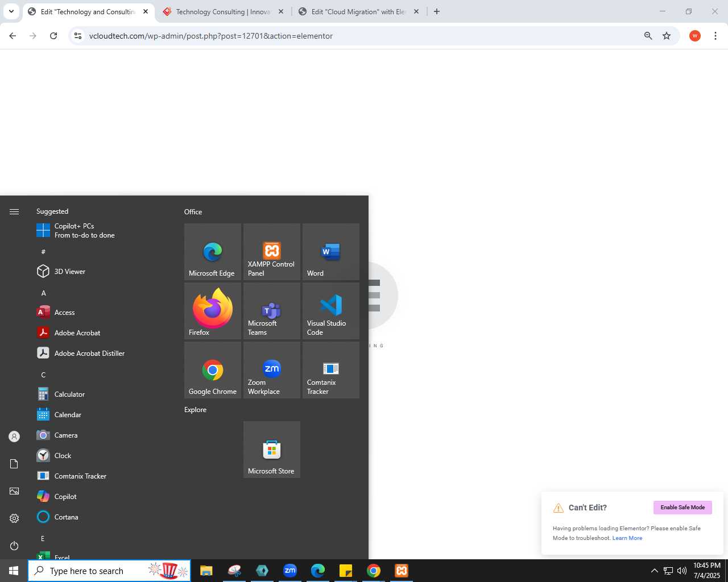Switch to Edit Cloud Migration tab

359,11
